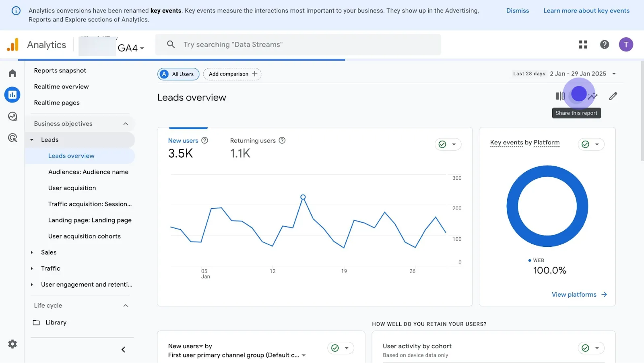Click Add comparison button
Screen dimensions: 644x363
(232, 74)
